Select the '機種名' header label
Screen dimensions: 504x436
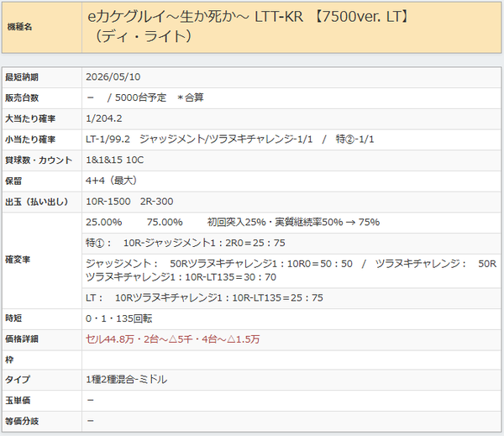[19, 27]
